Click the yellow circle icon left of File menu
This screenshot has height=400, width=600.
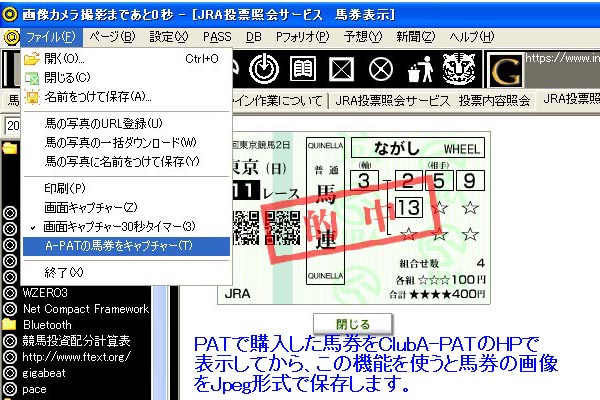coord(11,37)
